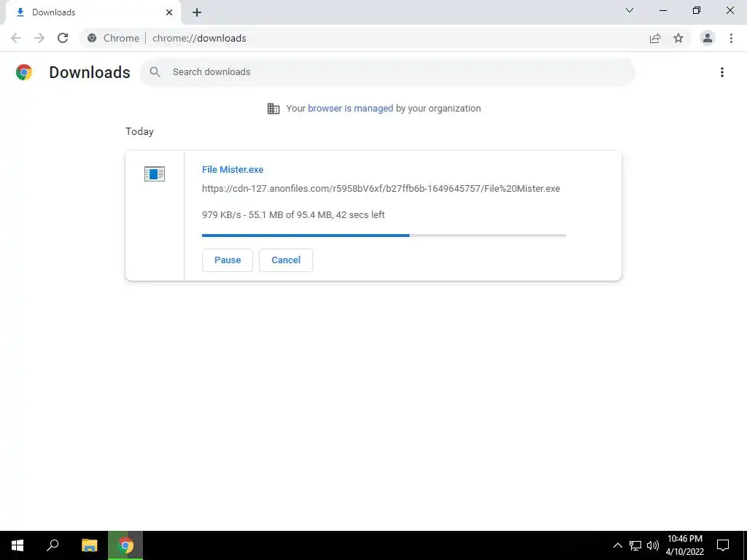Open Windows taskbar search
The height and width of the screenshot is (560, 747).
pos(53,545)
